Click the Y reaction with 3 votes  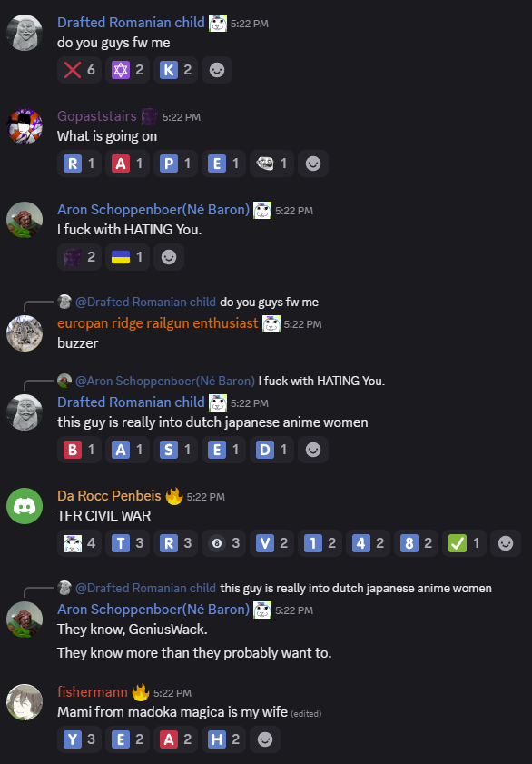coord(79,739)
